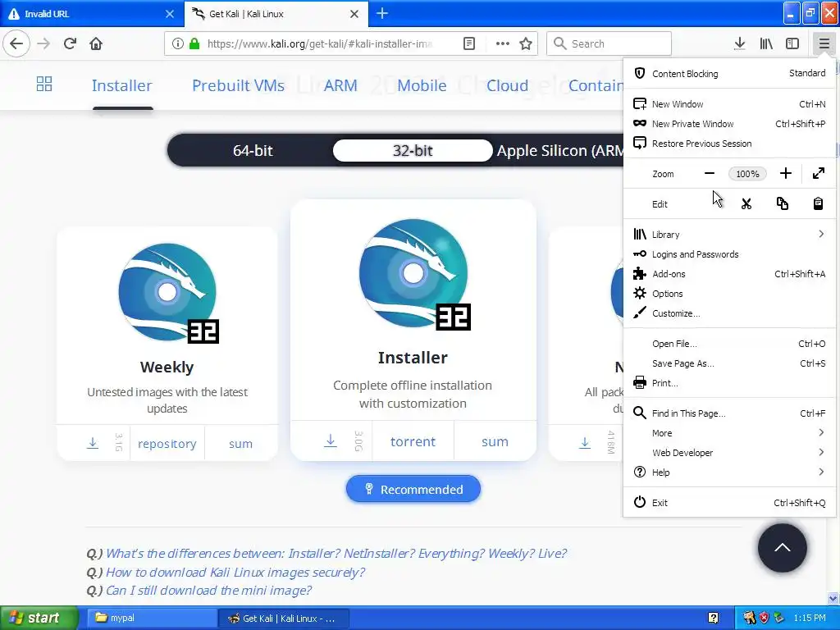Open the ARM section tab

(340, 85)
